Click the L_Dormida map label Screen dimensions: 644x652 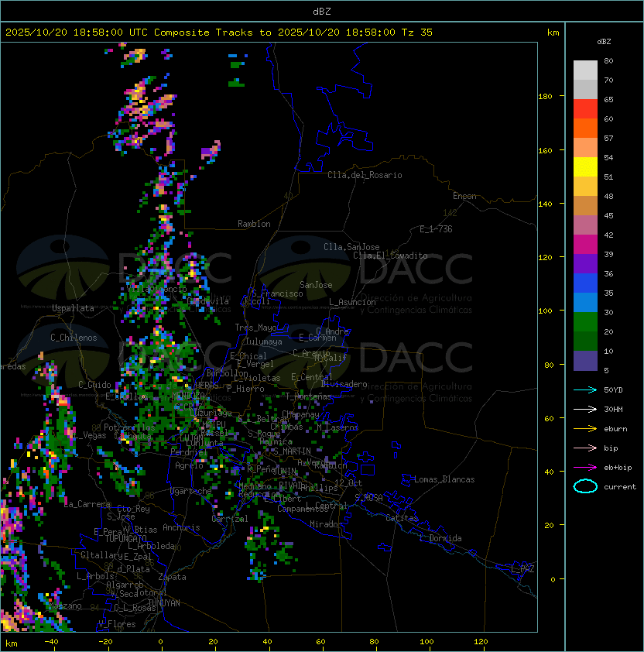[x=440, y=538]
